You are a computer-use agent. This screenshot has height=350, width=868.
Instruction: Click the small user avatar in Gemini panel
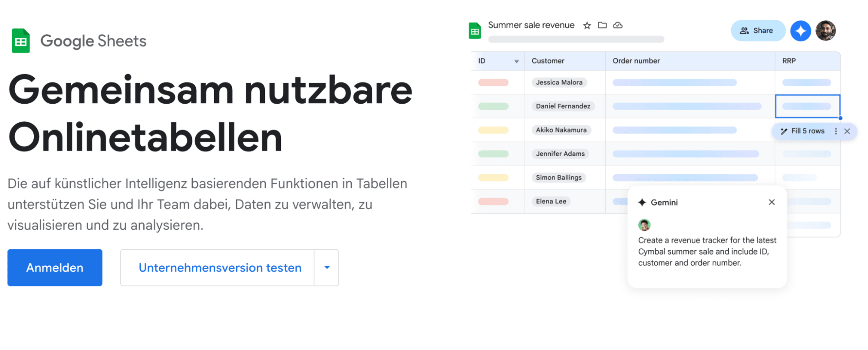644,225
